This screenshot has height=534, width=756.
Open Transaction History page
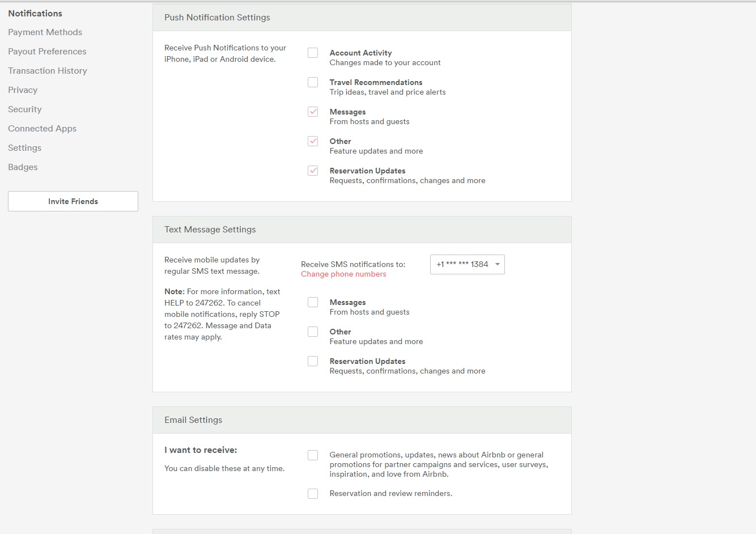point(48,71)
